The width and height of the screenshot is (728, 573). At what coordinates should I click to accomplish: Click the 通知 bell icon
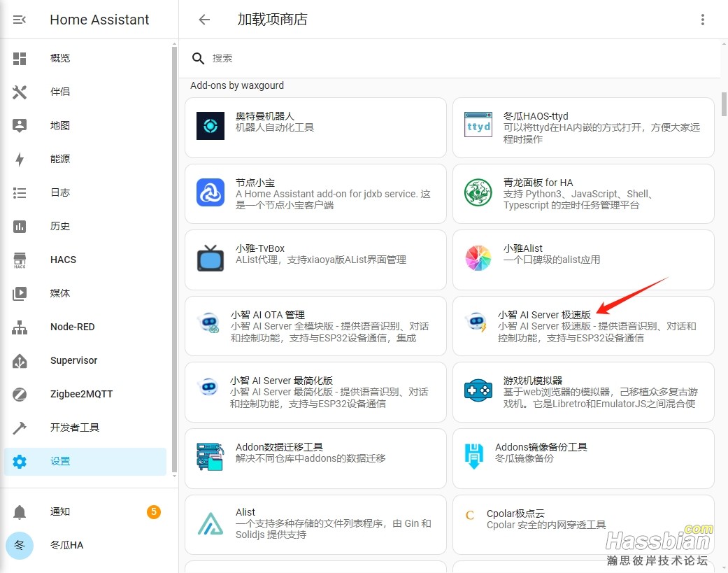(20, 511)
